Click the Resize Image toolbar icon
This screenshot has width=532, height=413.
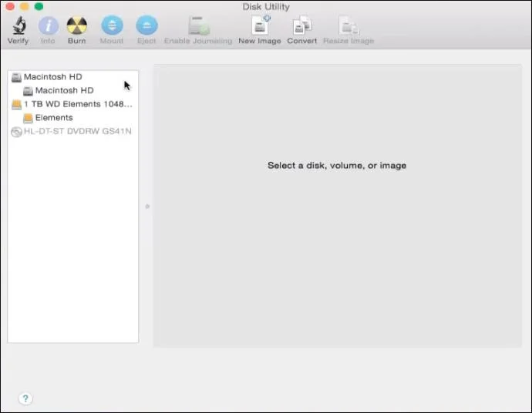(348, 25)
